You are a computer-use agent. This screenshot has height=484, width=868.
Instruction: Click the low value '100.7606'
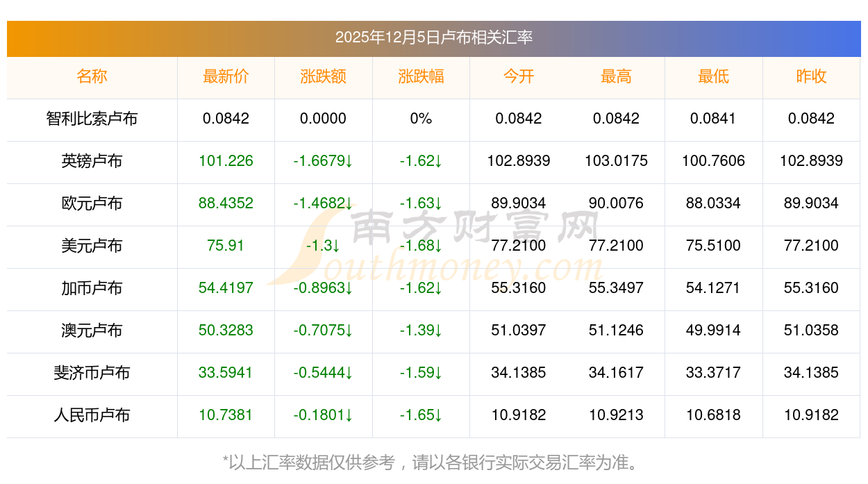pyautogui.click(x=714, y=161)
